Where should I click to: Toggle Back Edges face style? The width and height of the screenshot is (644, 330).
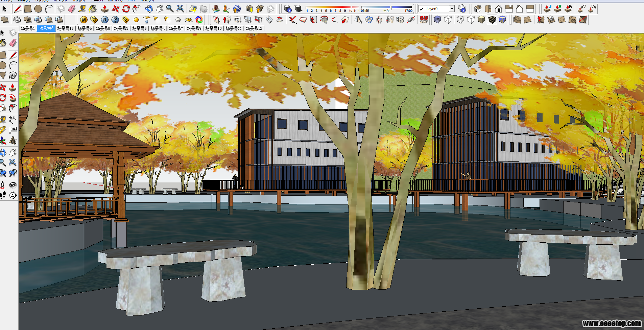(x=448, y=20)
